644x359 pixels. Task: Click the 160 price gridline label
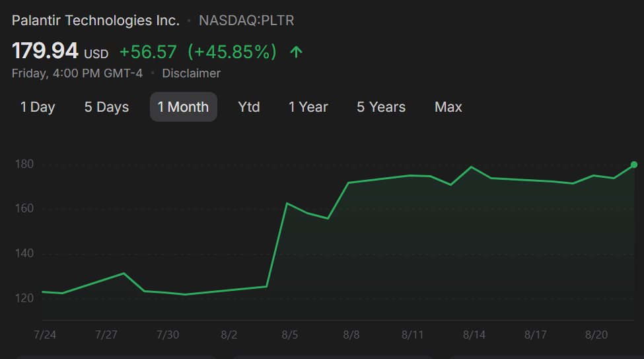24,208
